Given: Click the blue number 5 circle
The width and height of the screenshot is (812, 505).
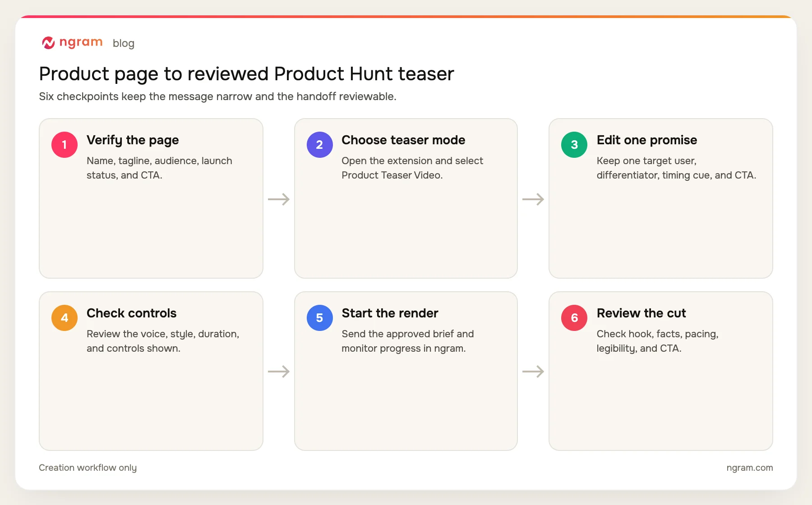Looking at the screenshot, I should point(319,318).
